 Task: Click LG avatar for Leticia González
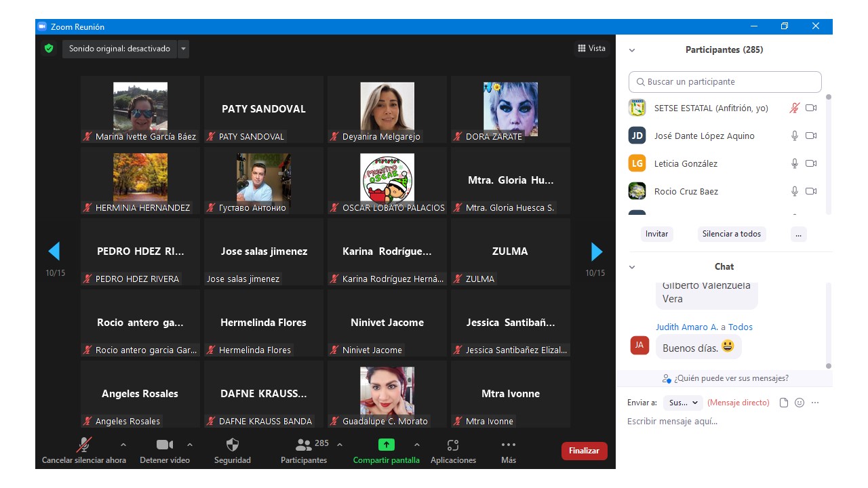(x=637, y=163)
